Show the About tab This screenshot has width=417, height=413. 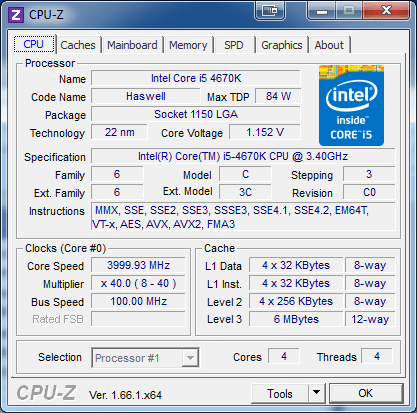329,45
